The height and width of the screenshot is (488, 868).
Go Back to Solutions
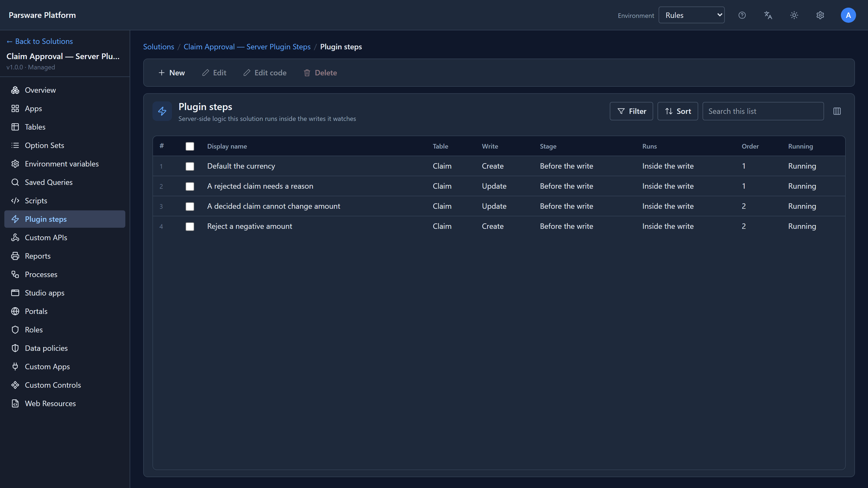40,41
